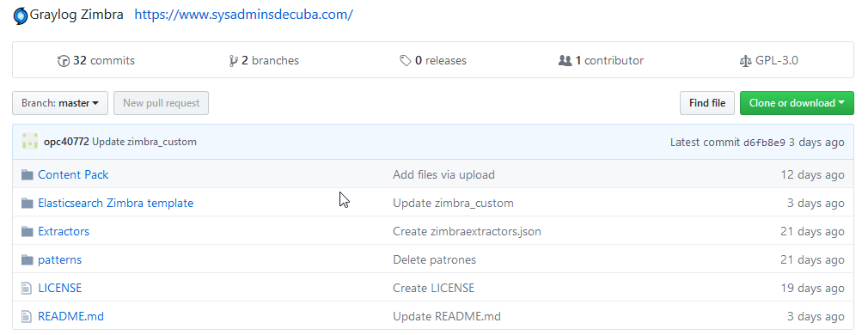Open the 'Create zimbraextractors.json' commit message

click(x=467, y=231)
